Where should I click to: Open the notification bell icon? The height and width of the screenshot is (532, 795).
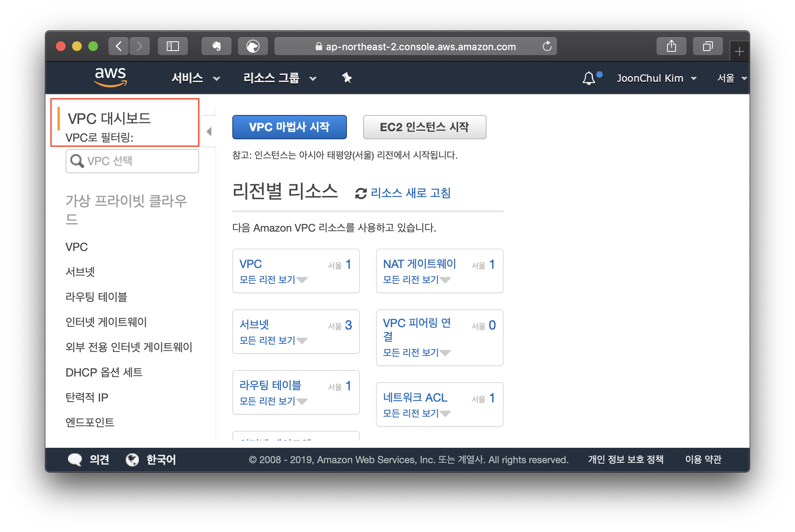[x=589, y=78]
